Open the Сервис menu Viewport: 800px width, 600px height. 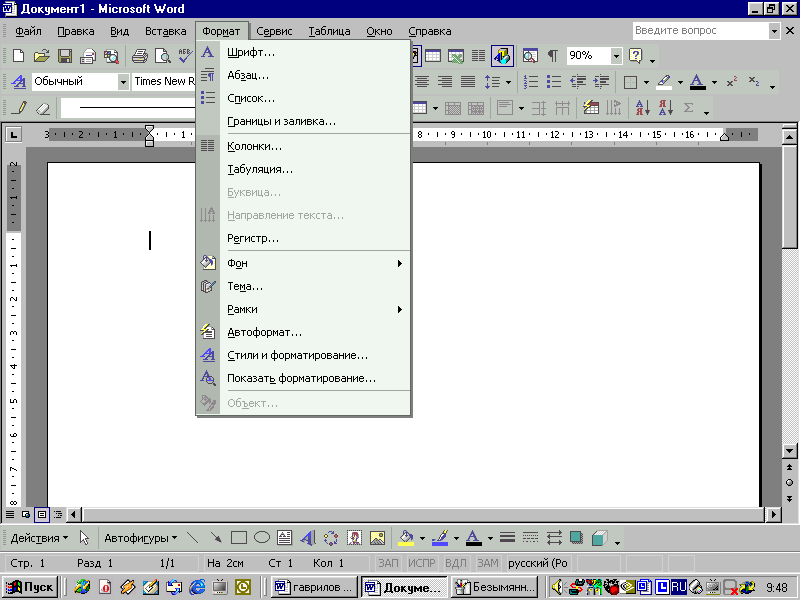pyautogui.click(x=274, y=31)
